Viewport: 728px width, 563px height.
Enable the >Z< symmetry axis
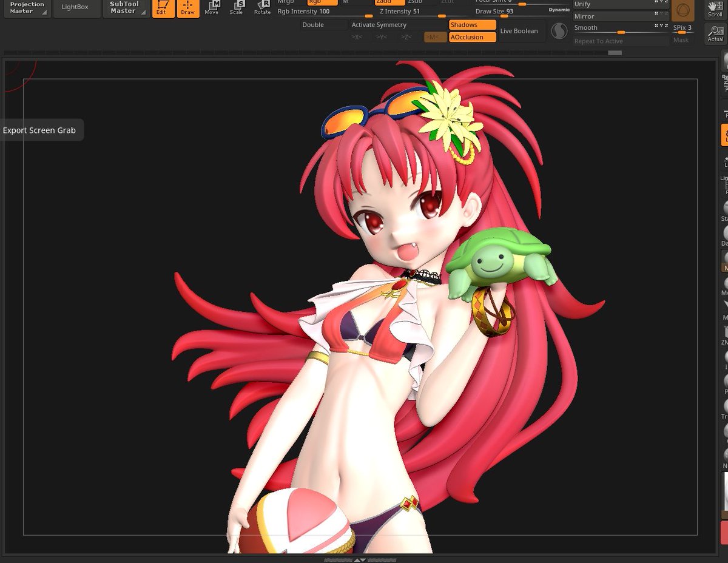[x=406, y=37]
